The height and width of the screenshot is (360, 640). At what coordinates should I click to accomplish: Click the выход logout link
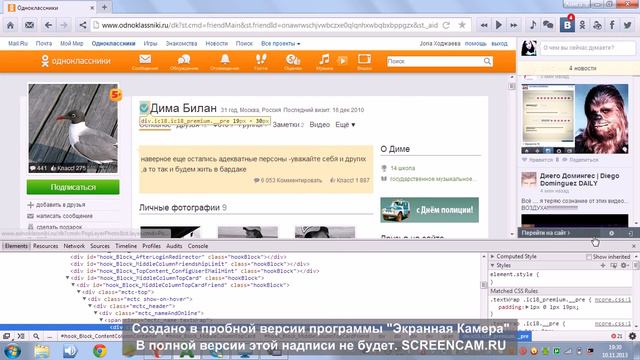coord(499,43)
